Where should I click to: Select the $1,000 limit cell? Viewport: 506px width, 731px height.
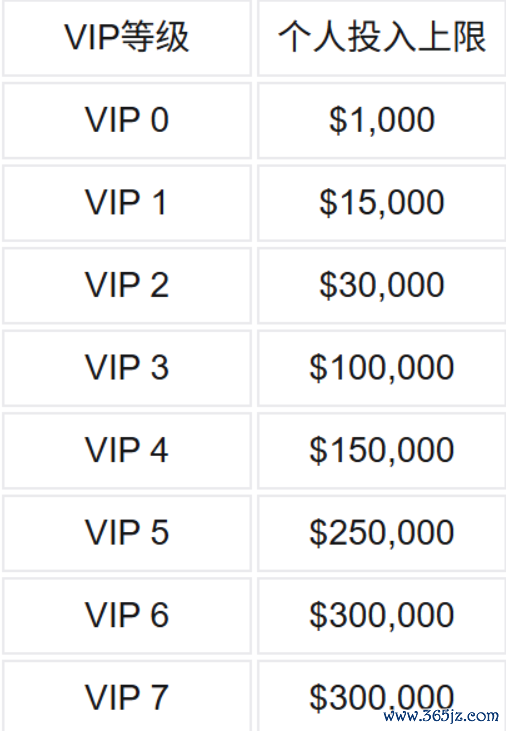[381, 120]
